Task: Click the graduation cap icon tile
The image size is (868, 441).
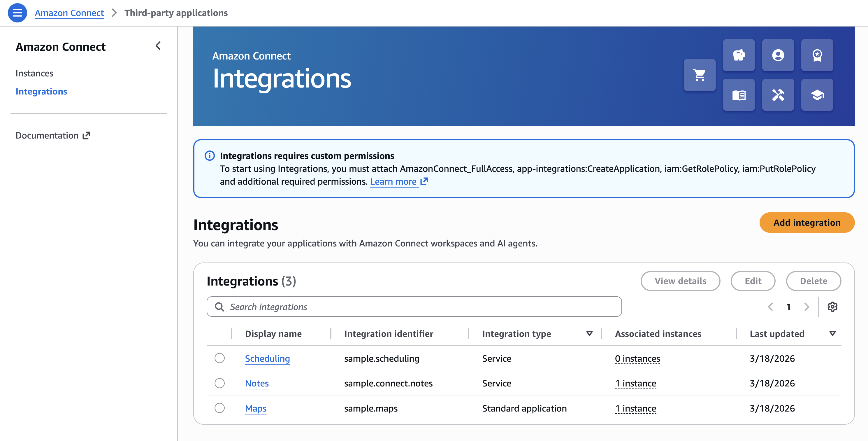Action: [x=817, y=95]
